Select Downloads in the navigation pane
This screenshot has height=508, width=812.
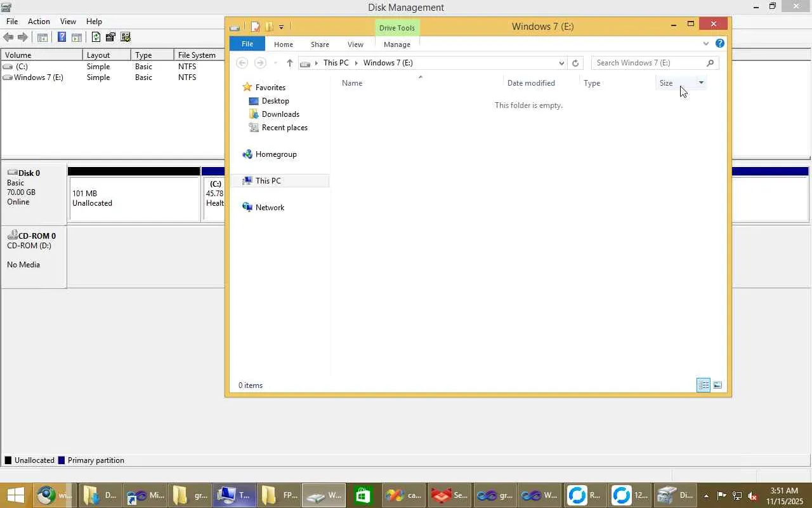(280, 114)
